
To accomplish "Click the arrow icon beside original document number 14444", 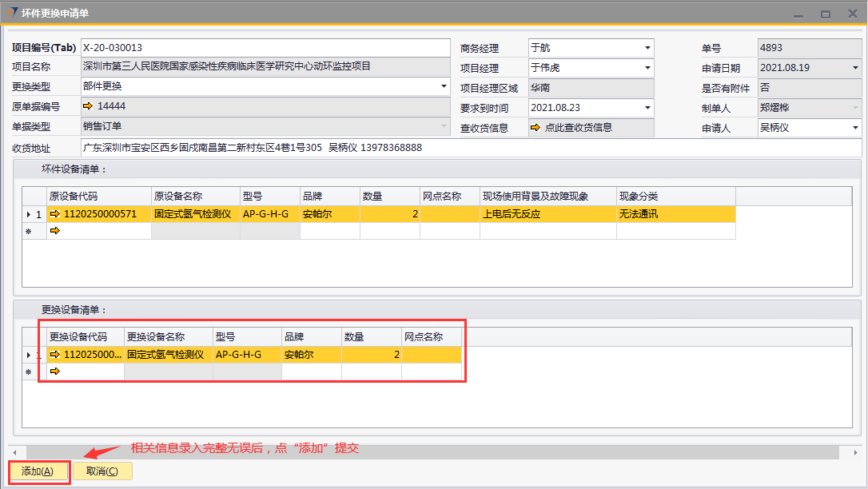I will point(88,106).
